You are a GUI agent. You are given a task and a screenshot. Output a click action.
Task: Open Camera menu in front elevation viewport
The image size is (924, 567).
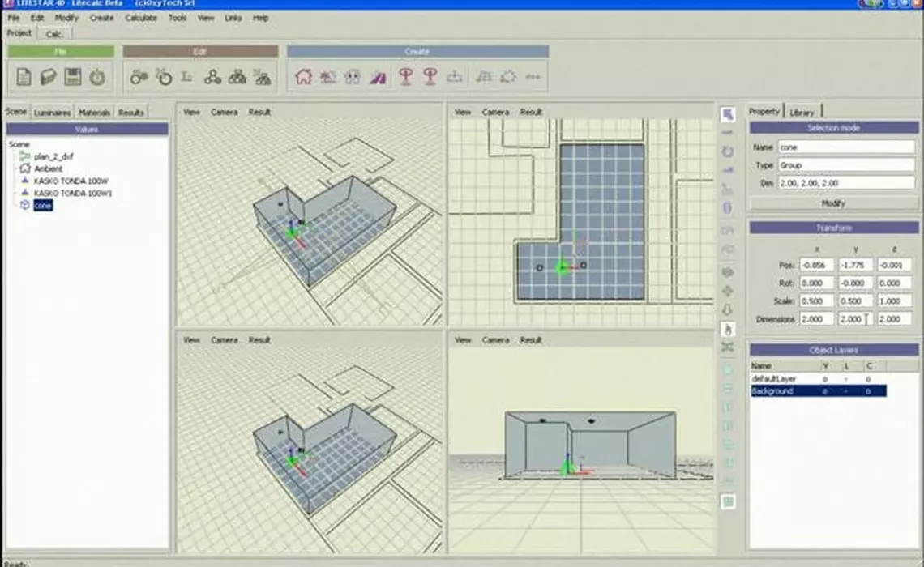495,340
